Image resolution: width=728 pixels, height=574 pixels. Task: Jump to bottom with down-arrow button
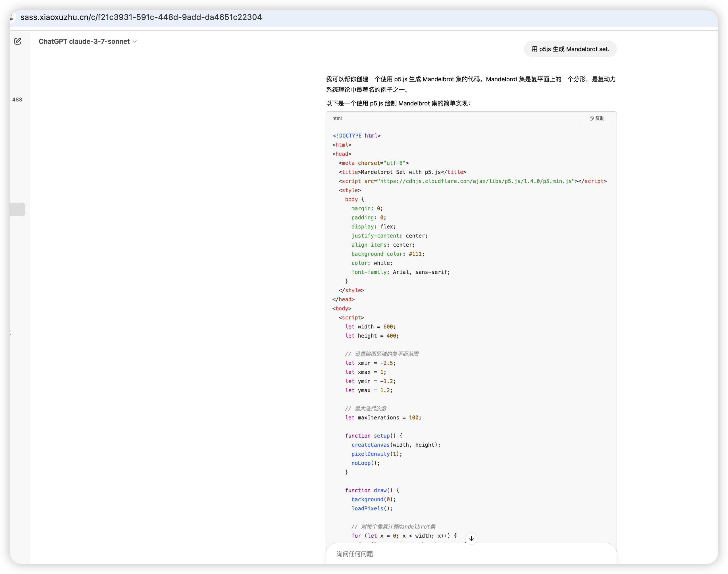tap(471, 538)
